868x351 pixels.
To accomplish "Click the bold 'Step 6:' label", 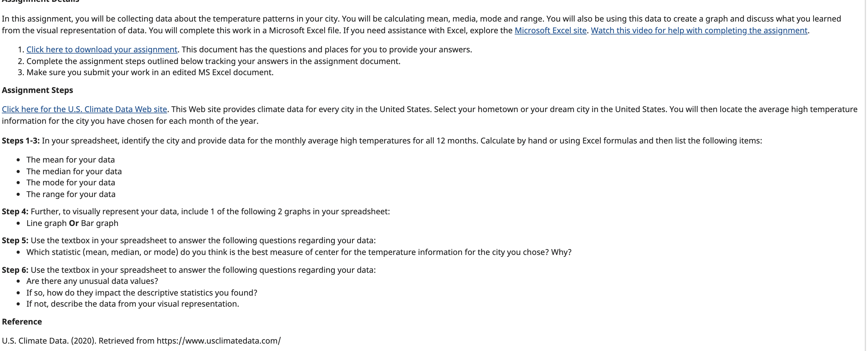I will (15, 270).
